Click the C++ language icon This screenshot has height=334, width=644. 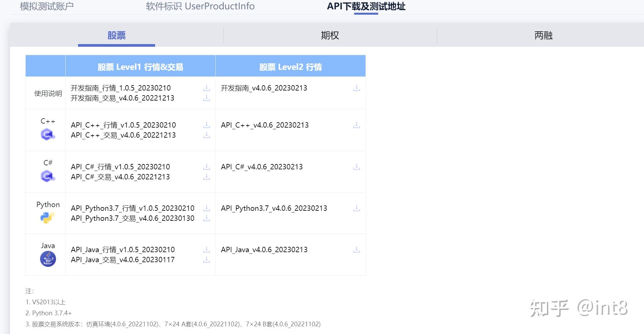(47, 135)
